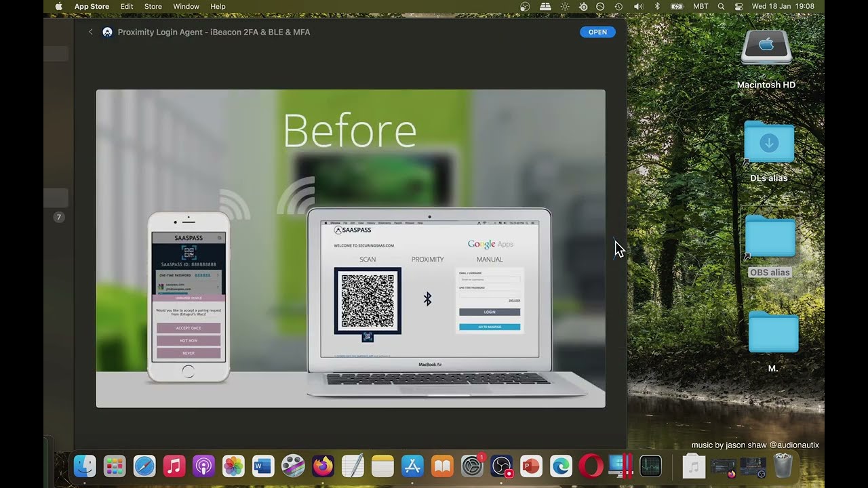Open Control Center in the menu bar
The width and height of the screenshot is (868, 488).
(738, 6)
